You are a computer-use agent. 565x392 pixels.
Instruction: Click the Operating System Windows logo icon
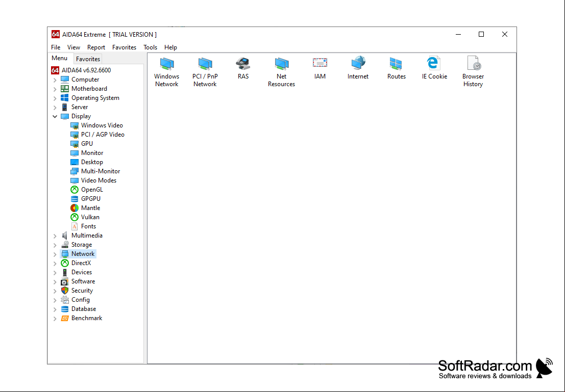coord(65,98)
